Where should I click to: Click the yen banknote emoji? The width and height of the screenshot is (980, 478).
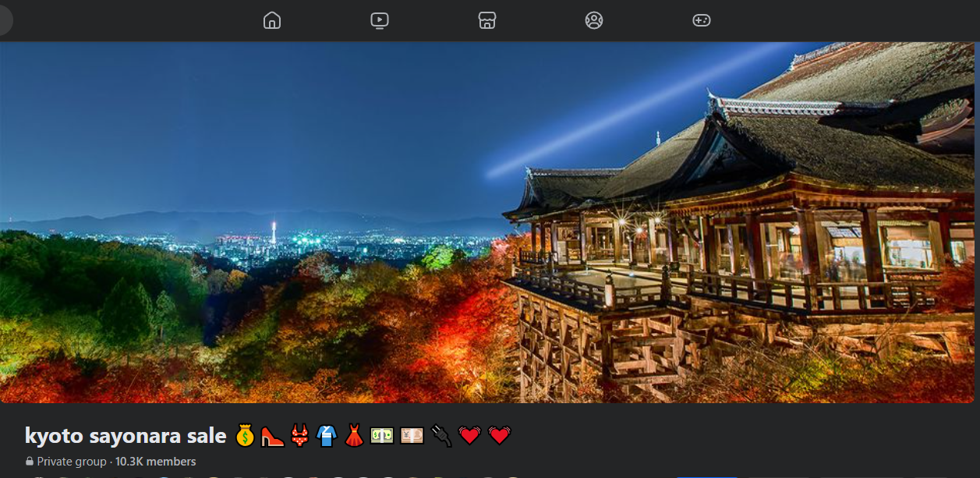[412, 435]
